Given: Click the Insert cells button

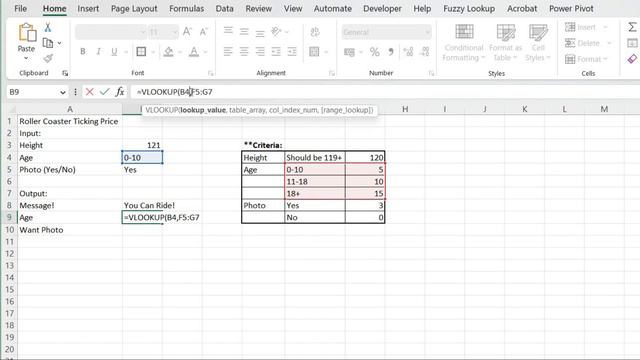Looking at the screenshot, I should point(586,27).
